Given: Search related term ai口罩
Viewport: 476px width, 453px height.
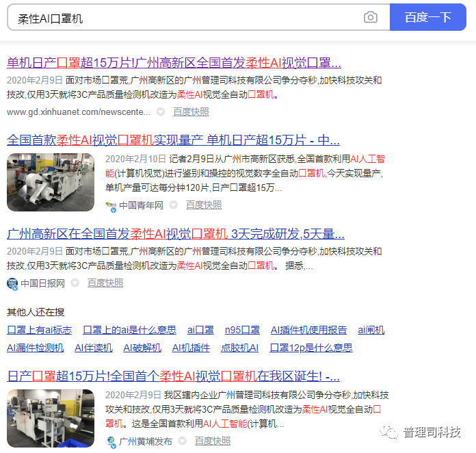Looking at the screenshot, I should 200,330.
